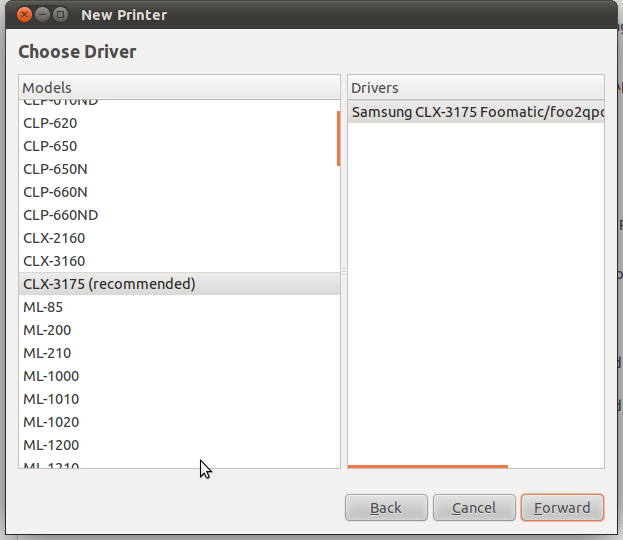Select CLX-3175 (recommended) model
Viewport: 623px width, 540px height.
point(179,284)
